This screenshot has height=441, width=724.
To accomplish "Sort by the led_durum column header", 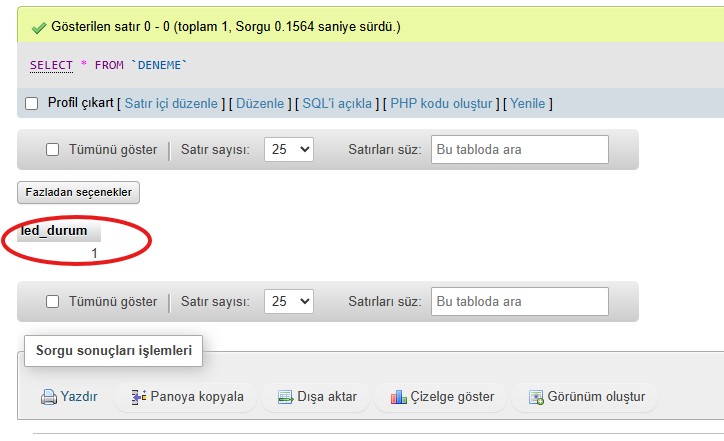I will [x=54, y=230].
